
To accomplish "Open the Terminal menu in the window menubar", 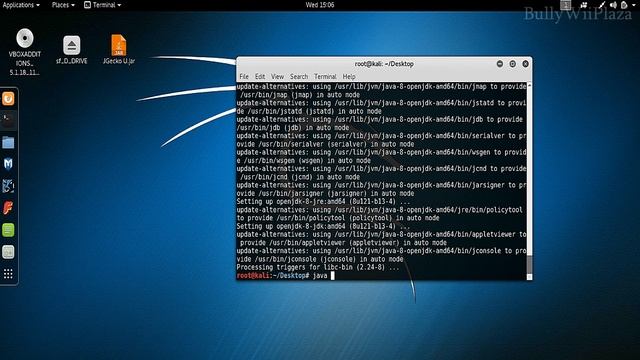I will coord(325,76).
